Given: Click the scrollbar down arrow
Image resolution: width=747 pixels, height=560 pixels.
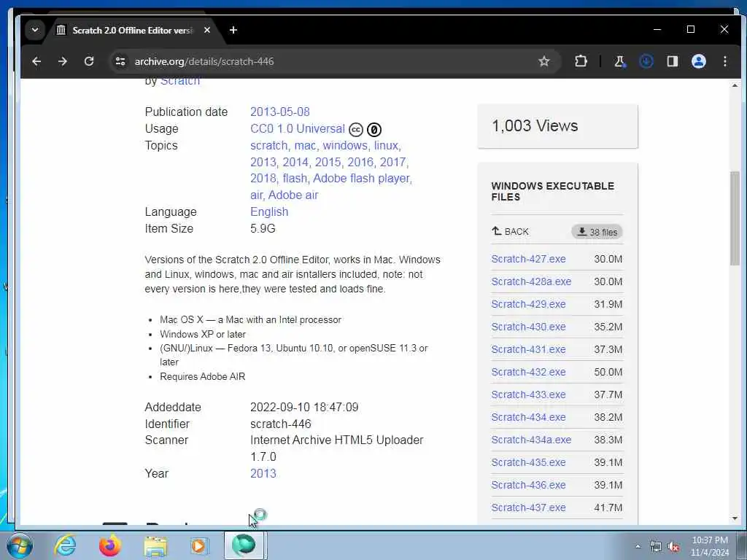Looking at the screenshot, I should 735,518.
